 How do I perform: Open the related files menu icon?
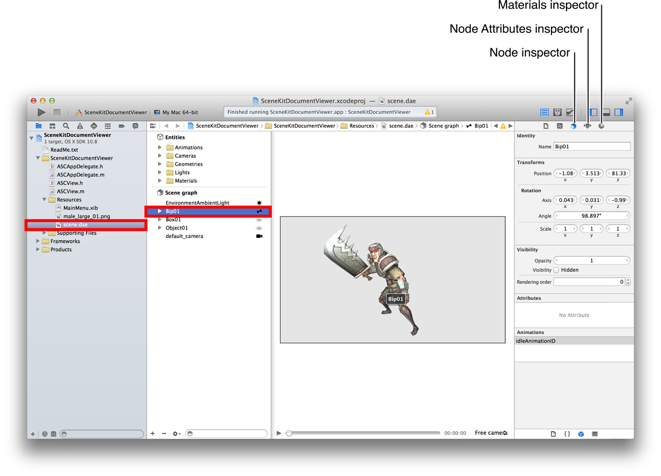153,126
